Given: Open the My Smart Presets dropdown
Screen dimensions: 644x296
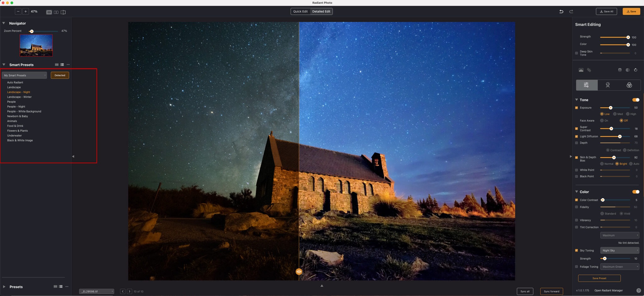Looking at the screenshot, I should 24,75.
